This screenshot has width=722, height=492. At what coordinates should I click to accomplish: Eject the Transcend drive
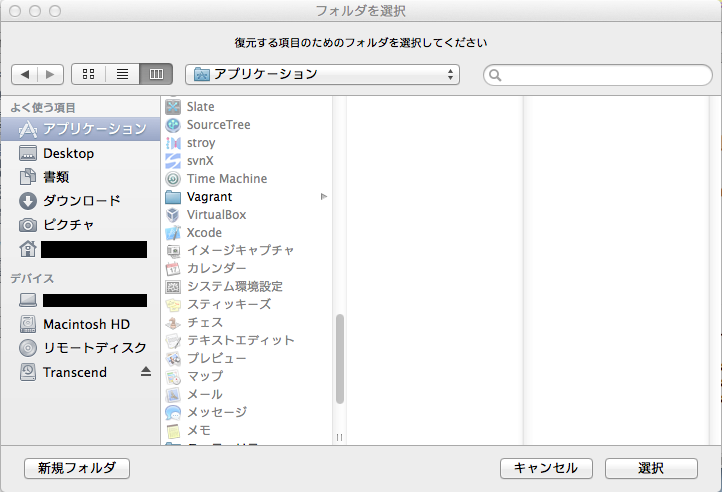click(x=146, y=372)
